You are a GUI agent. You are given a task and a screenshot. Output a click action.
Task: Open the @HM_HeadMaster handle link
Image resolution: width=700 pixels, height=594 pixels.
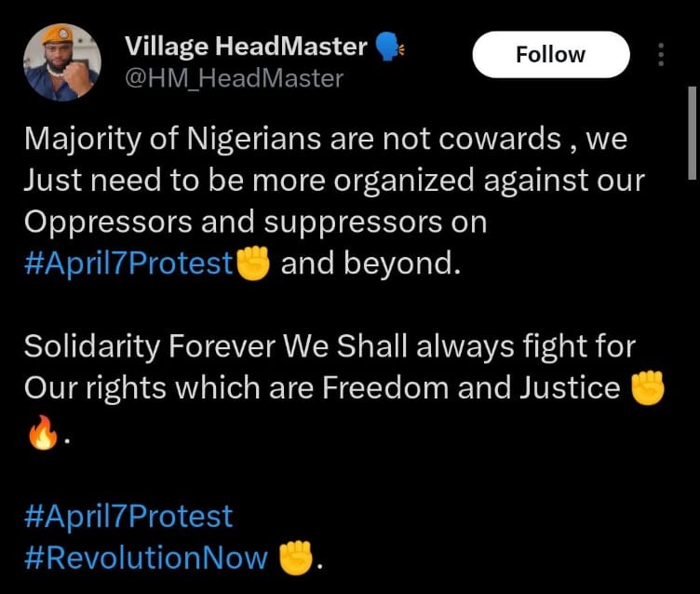tap(233, 78)
